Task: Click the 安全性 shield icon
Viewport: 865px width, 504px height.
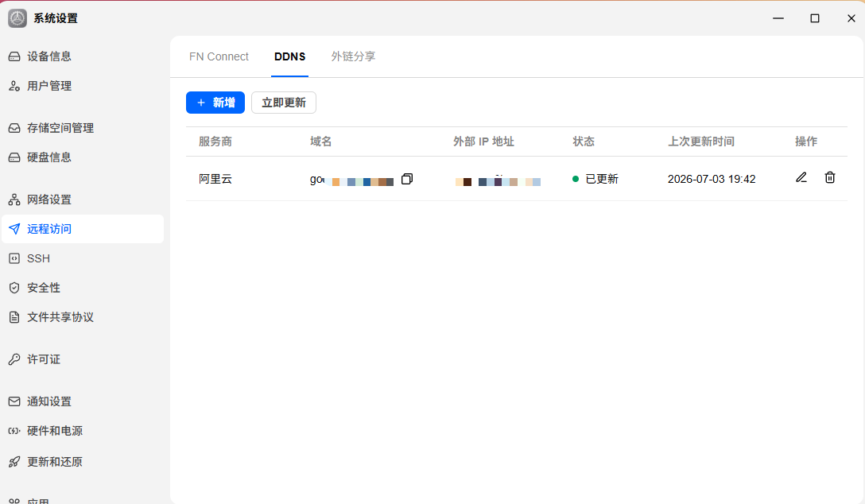Action: [x=14, y=288]
